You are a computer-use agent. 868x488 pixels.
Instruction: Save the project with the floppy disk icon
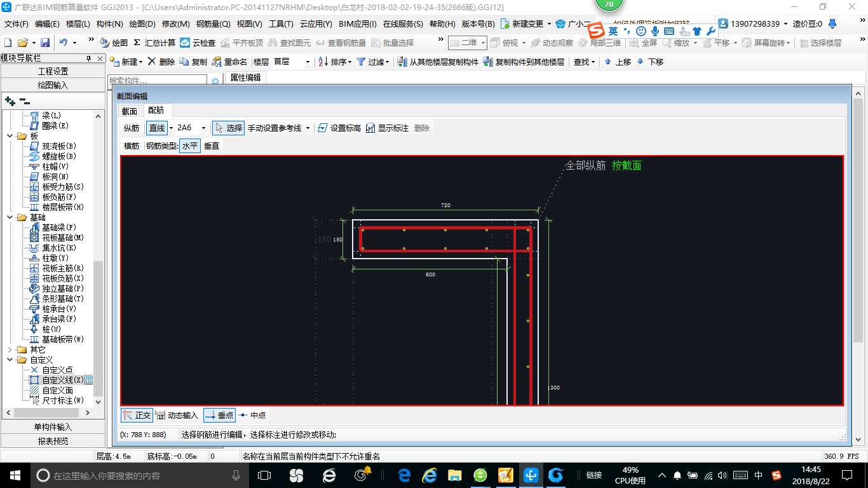[x=45, y=43]
